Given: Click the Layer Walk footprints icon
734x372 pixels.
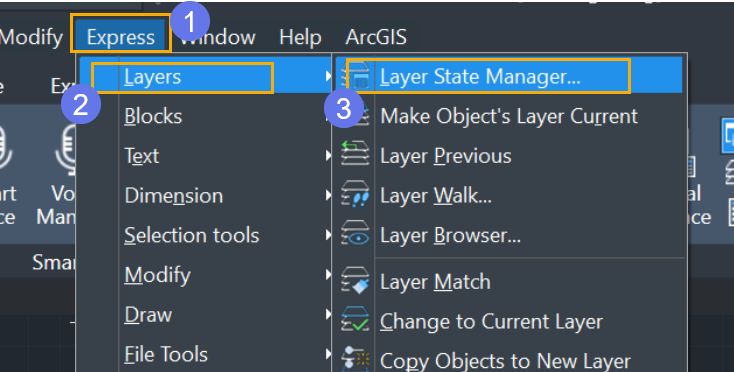Looking at the screenshot, I should [355, 194].
